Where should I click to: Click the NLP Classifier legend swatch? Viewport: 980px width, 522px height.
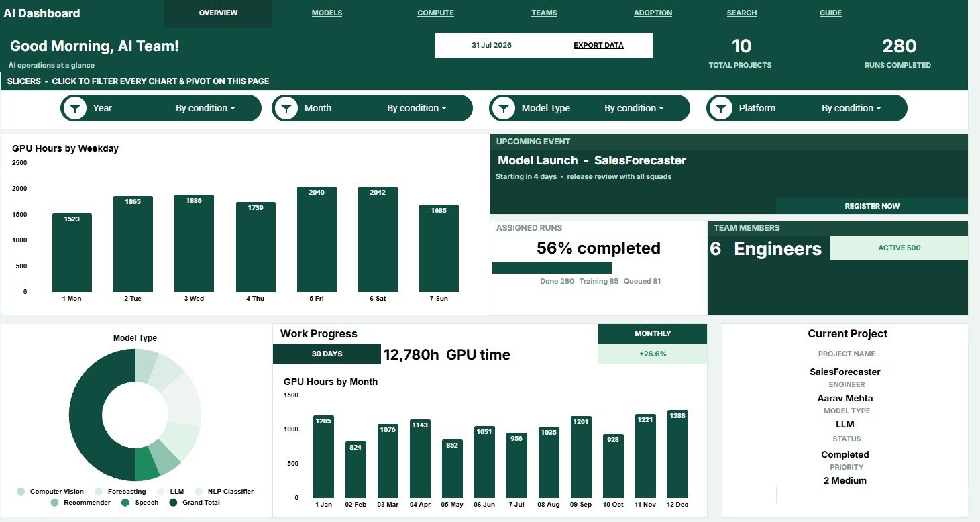[x=199, y=492]
